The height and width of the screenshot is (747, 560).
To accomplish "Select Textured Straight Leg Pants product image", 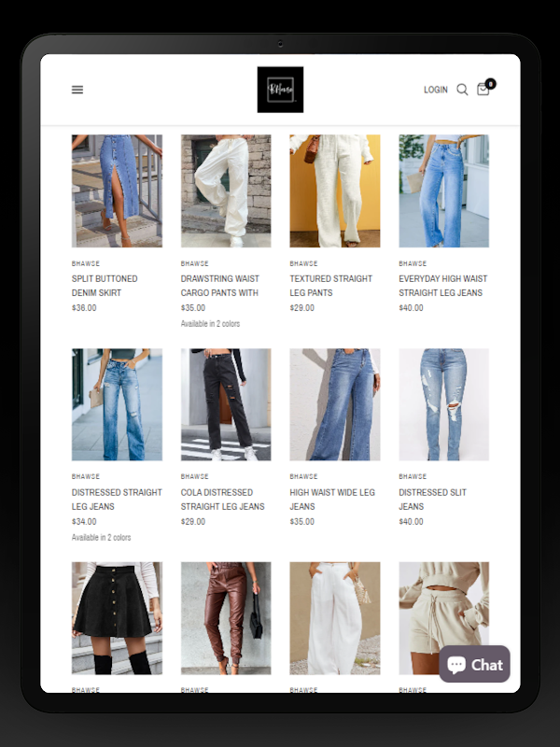I will [335, 190].
